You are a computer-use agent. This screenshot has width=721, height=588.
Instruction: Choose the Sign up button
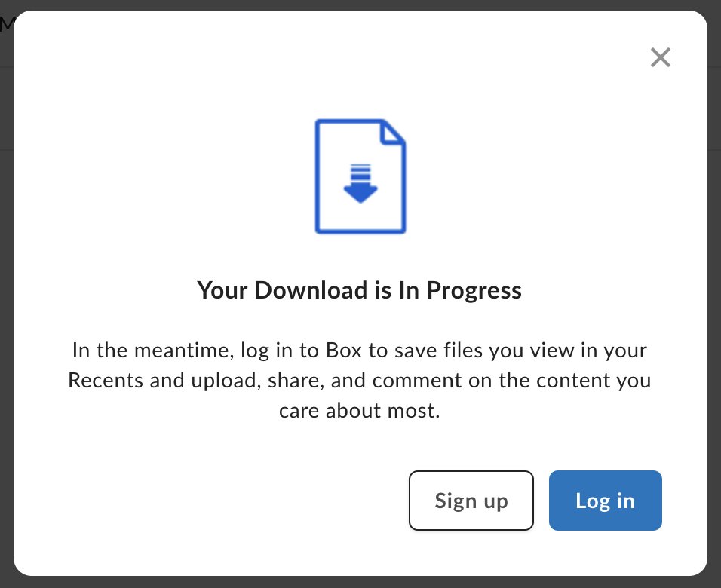pyautogui.click(x=471, y=501)
